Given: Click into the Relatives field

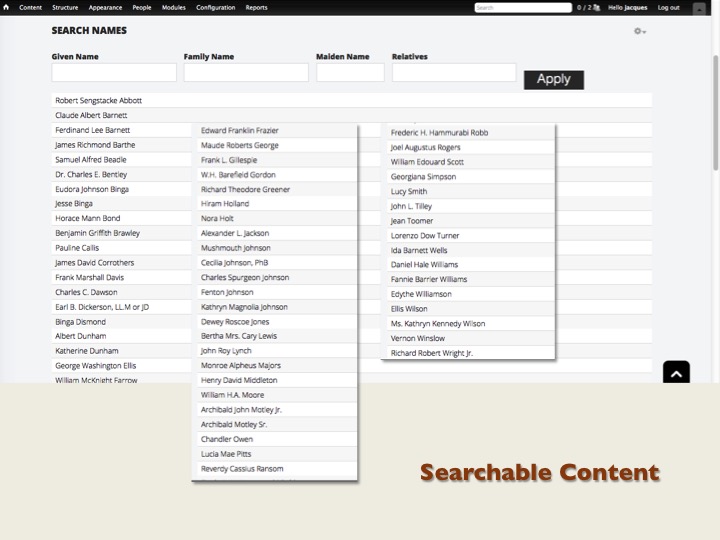Looking at the screenshot, I should coord(454,73).
